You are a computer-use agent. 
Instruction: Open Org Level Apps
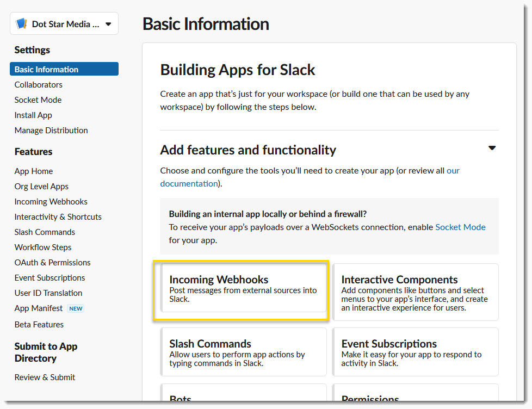tap(41, 187)
